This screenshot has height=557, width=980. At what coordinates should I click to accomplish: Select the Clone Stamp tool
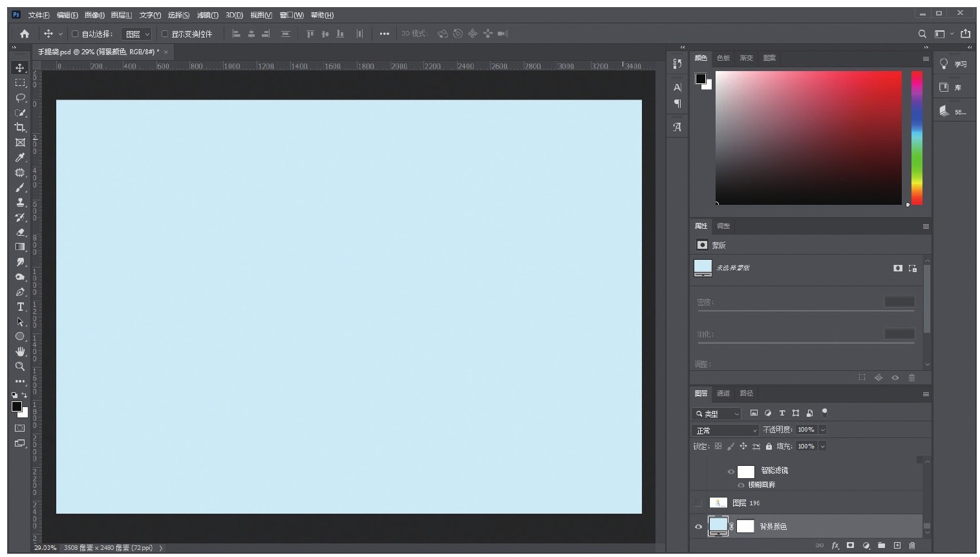[20, 202]
